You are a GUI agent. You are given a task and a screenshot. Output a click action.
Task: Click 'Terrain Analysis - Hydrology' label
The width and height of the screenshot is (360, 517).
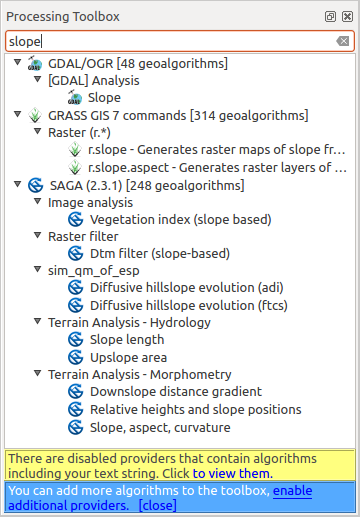[x=129, y=323]
